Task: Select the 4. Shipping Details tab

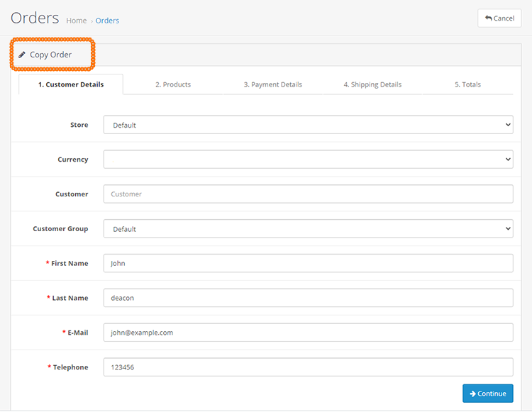Action: (372, 84)
